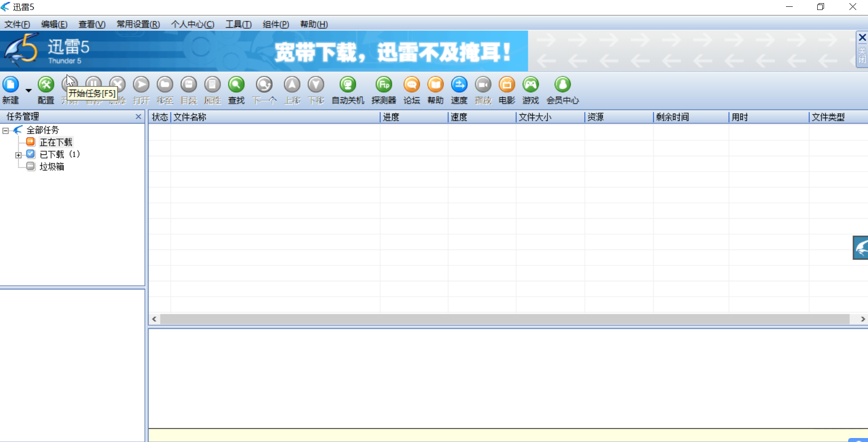The height and width of the screenshot is (442, 868).
Task: Select 已下载 (1) in the task tree
Action: point(59,154)
